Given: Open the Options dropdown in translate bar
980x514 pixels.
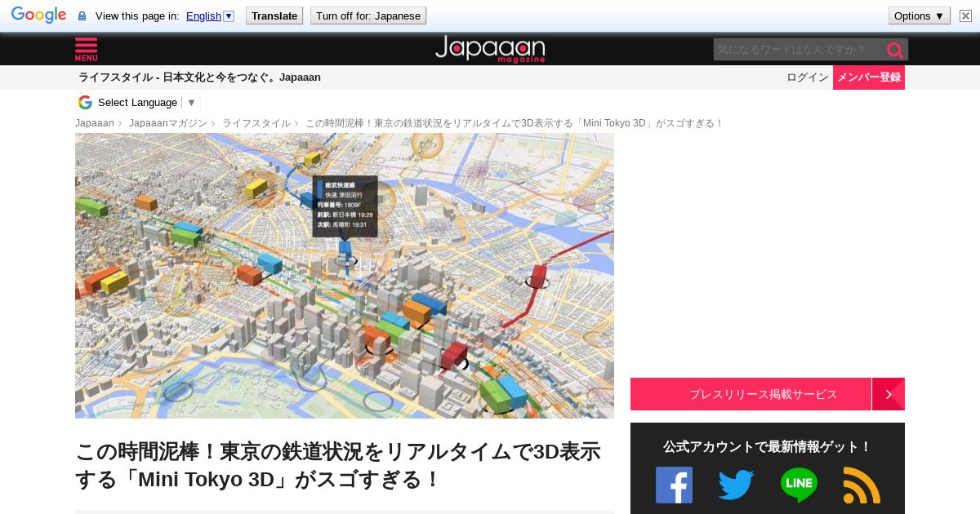Looking at the screenshot, I should pos(920,16).
